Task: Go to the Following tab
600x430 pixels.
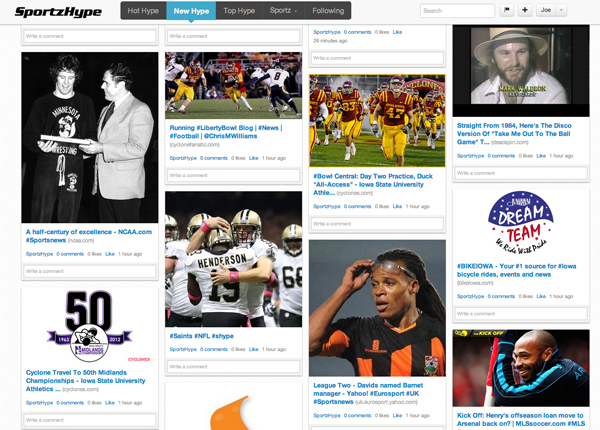Action: click(328, 11)
